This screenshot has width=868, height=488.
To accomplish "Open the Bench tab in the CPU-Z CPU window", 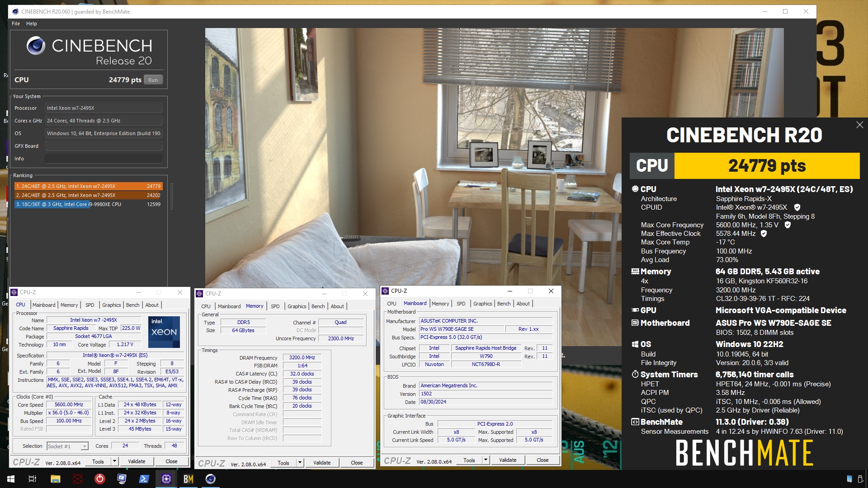I will 132,305.
